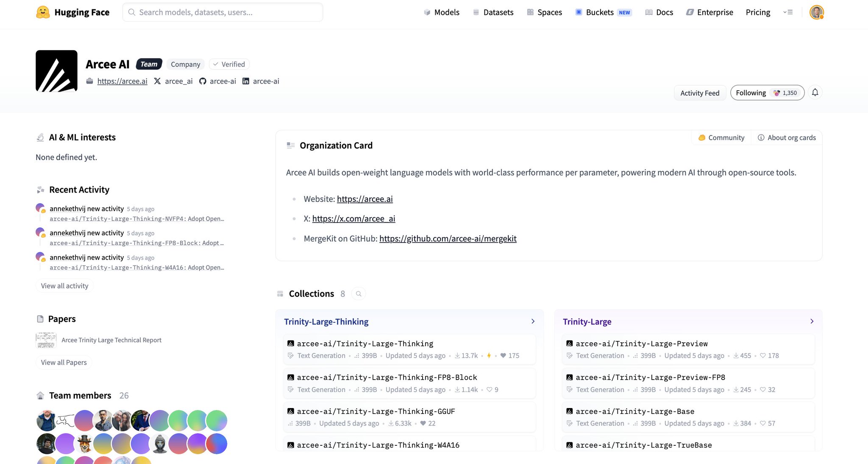This screenshot has width=868, height=464.
Task: Open activity on Trinity-Large-Thinking-W4A16
Action: [136, 268]
